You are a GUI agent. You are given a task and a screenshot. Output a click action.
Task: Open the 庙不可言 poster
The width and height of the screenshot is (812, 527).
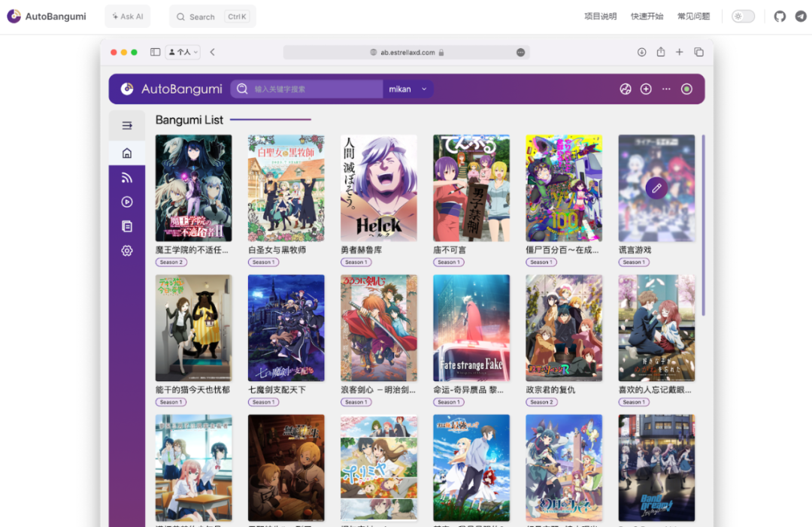pyautogui.click(x=471, y=188)
